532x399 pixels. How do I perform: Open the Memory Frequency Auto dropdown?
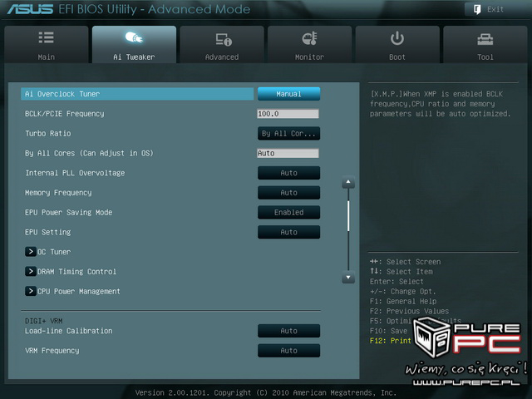pyautogui.click(x=288, y=192)
